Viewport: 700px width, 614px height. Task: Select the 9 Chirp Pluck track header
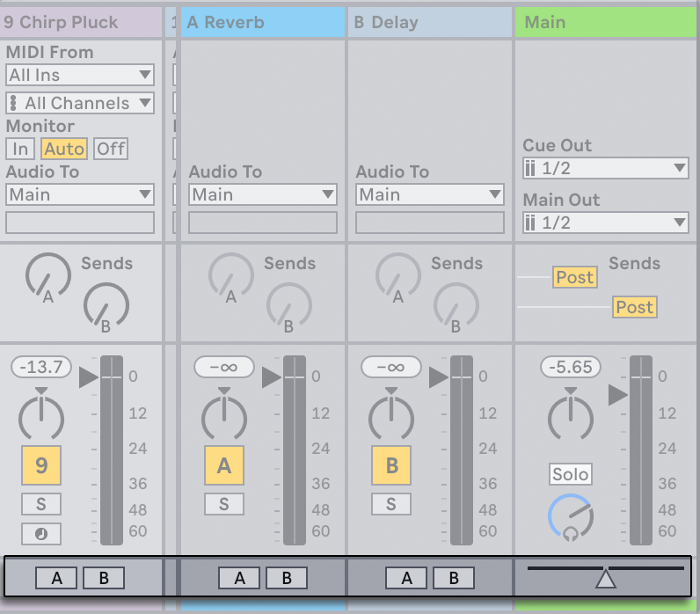click(81, 22)
